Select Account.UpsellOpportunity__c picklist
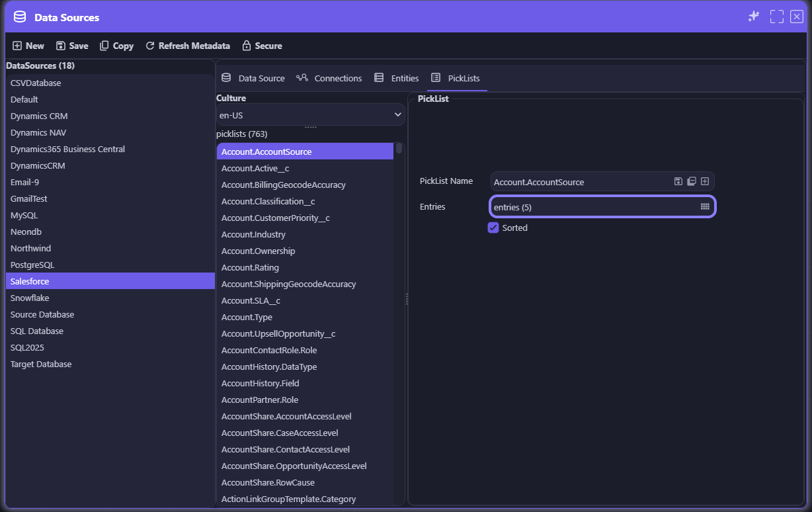Image resolution: width=812 pixels, height=512 pixels. coord(305,333)
